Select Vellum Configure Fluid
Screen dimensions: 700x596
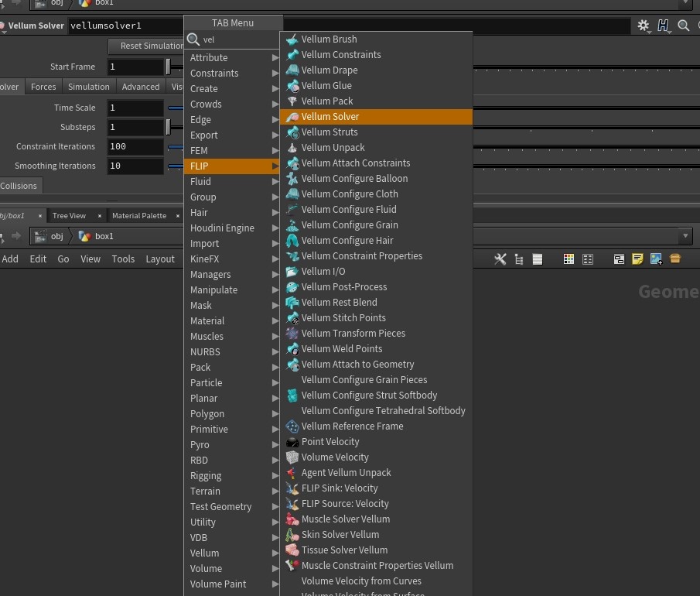click(376, 210)
